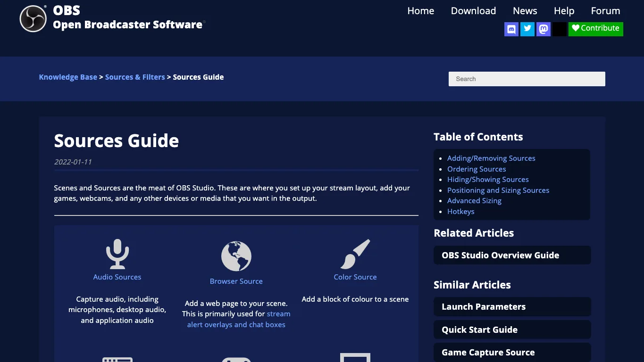The image size is (644, 362).
Task: Jump to Ordering Sources section
Action: click(477, 169)
